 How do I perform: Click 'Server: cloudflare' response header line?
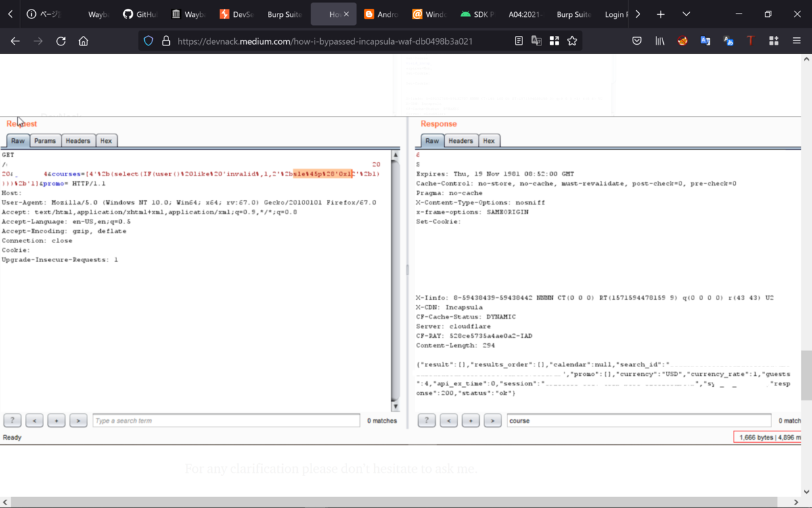452,326
